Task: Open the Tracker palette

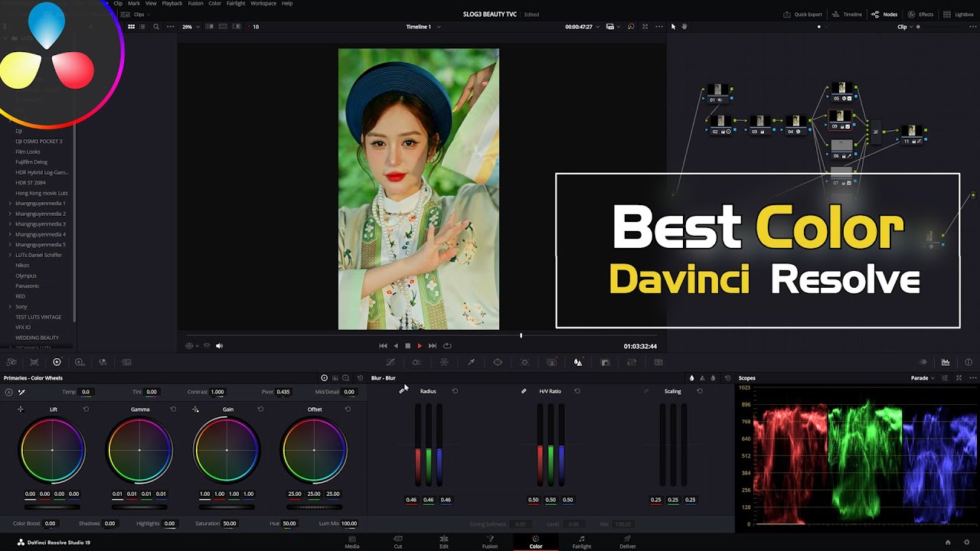Action: 524,362
